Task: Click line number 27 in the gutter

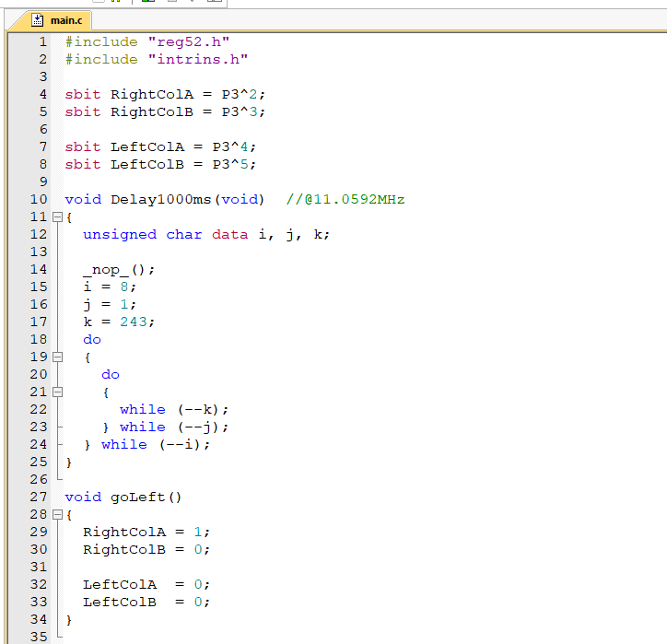Action: (x=39, y=497)
